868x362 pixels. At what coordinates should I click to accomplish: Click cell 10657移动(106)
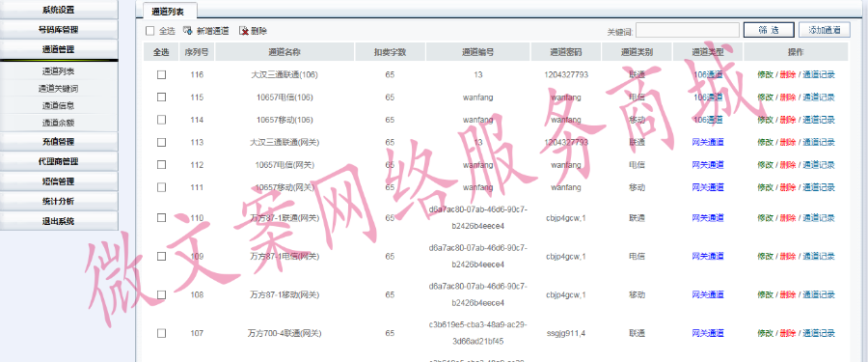[x=285, y=120]
